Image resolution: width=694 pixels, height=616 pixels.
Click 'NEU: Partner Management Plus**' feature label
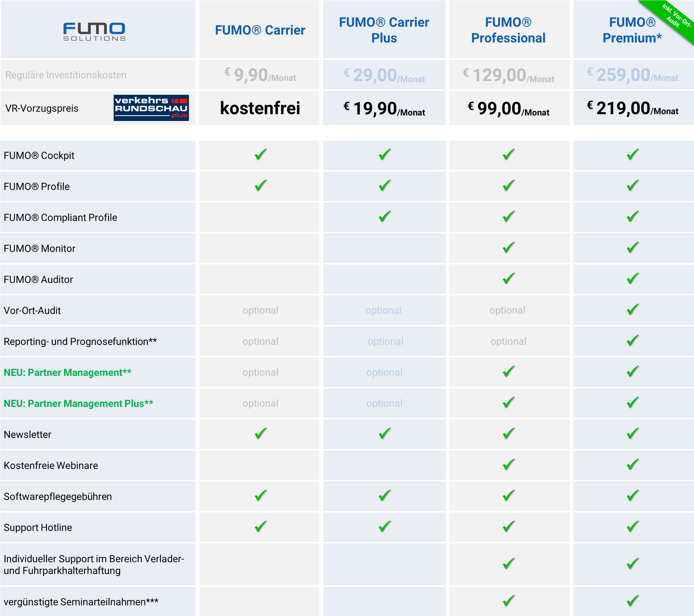tap(78, 403)
